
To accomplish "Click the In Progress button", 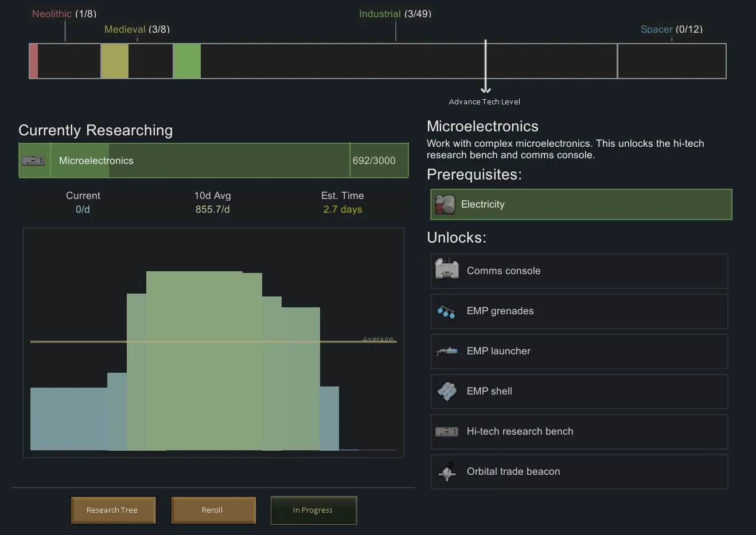I will coord(313,510).
